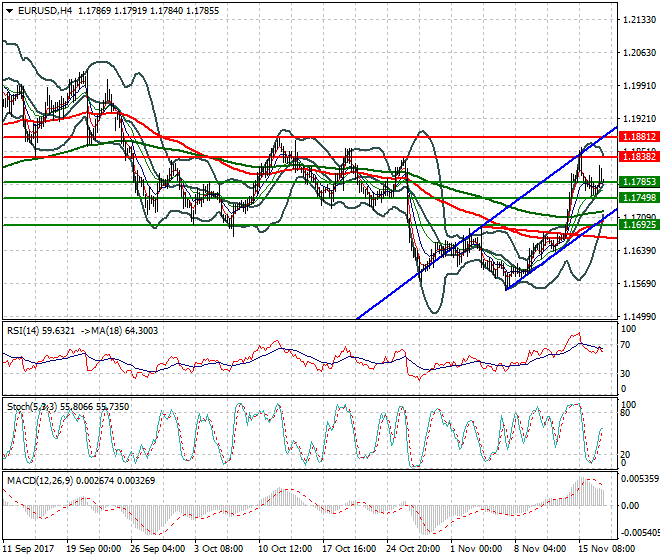Select the 24 Oct 20:00 date label

click(413, 549)
